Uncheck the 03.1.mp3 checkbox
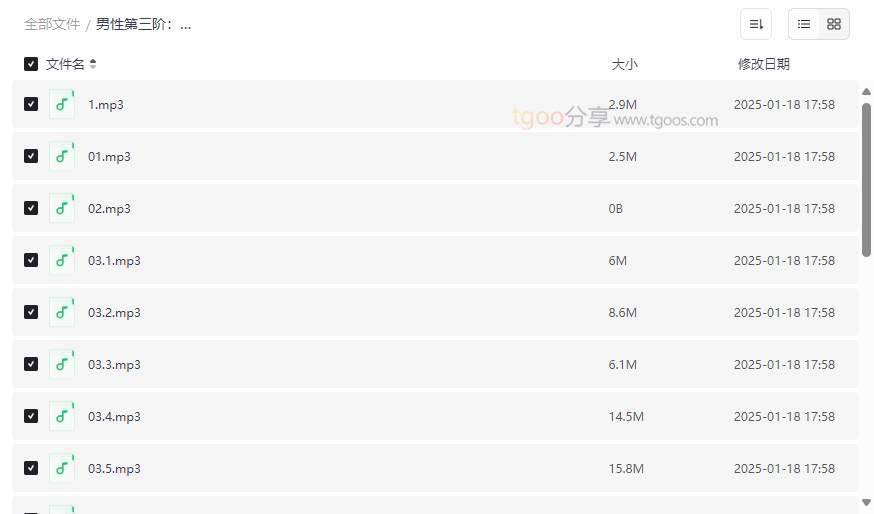Image resolution: width=874 pixels, height=514 pixels. [31, 260]
